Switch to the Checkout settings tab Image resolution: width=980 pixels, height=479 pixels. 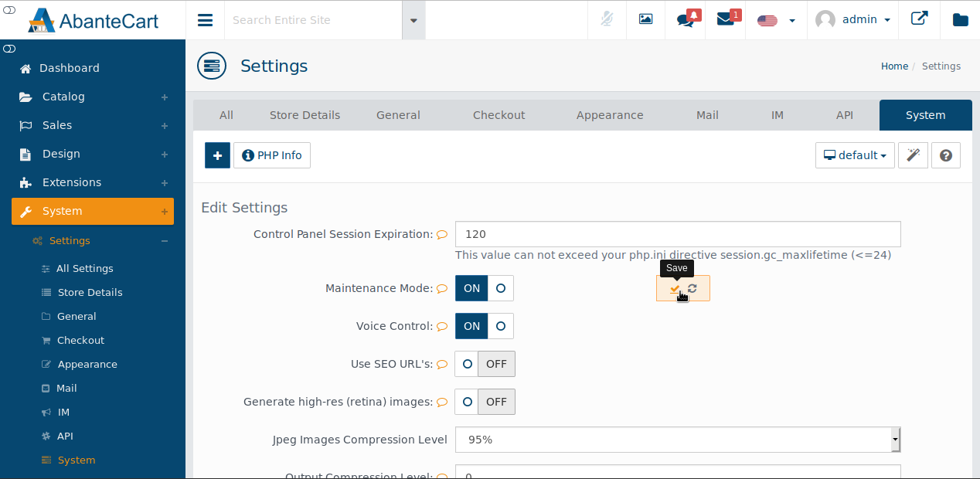point(499,115)
